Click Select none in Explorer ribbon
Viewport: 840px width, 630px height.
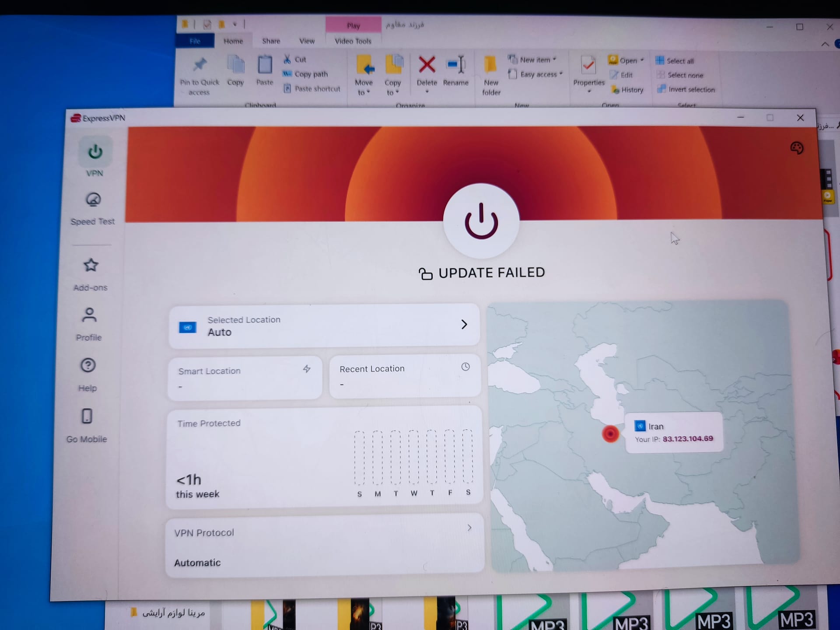pyautogui.click(x=680, y=75)
